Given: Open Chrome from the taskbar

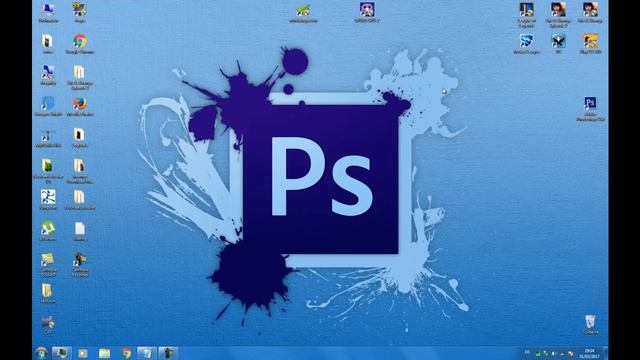Looking at the screenshot, I should tap(126, 353).
